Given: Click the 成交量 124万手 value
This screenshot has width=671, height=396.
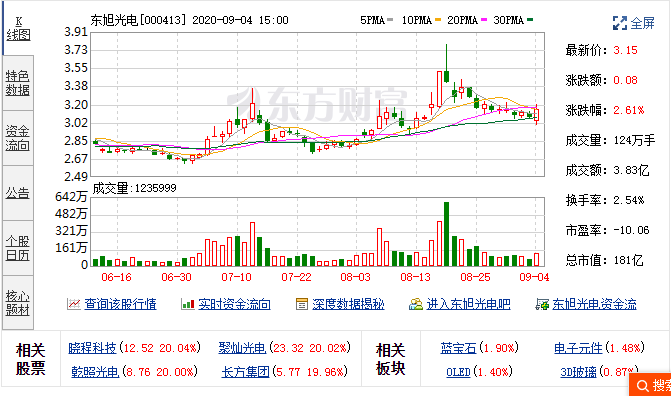Looking at the screenshot, I should (x=634, y=140).
